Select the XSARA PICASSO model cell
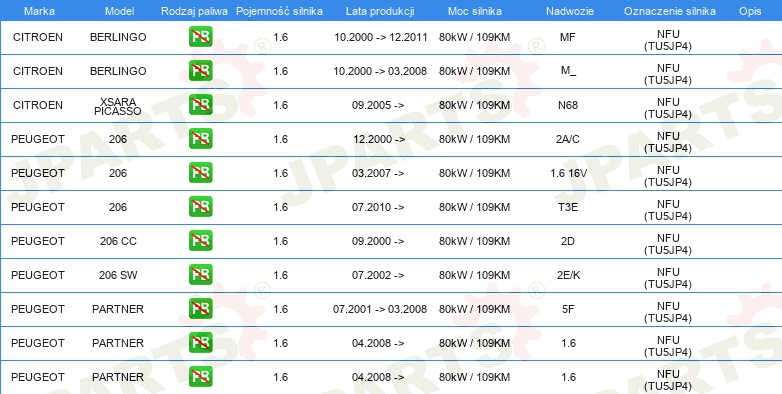782x394 pixels. [118, 106]
